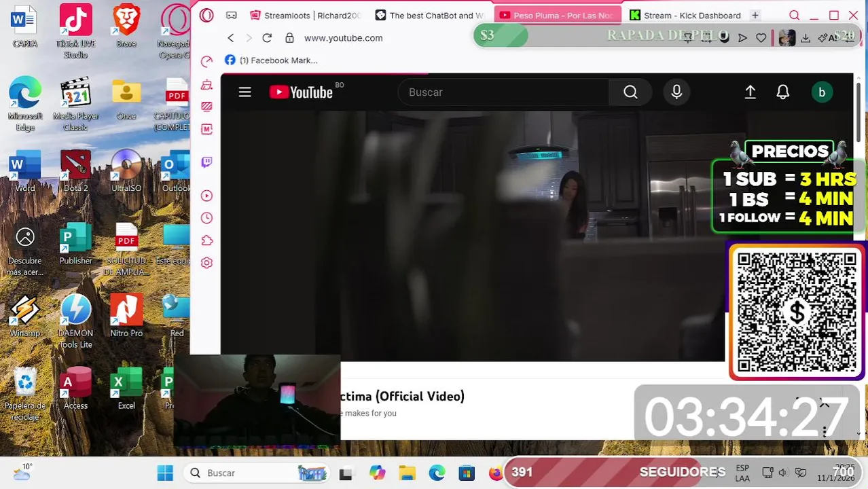Open browsing history clock in sidebar
Image resolution: width=868 pixels, height=489 pixels.
click(206, 218)
